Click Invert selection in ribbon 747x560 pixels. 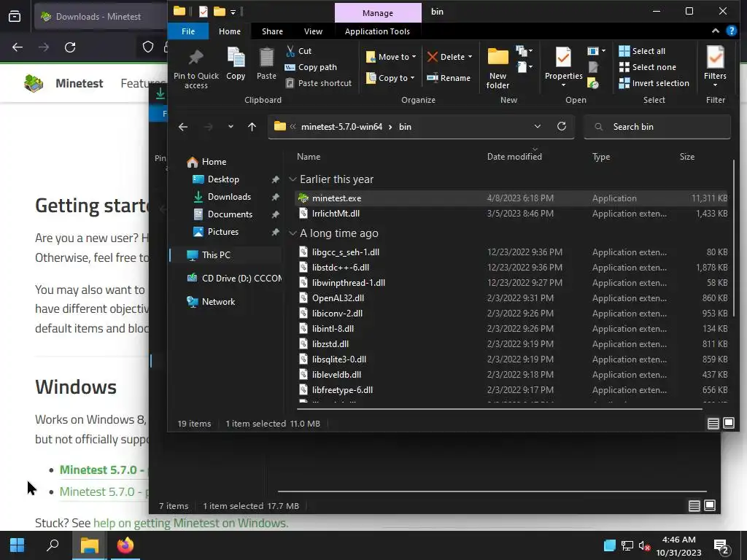pyautogui.click(x=654, y=83)
